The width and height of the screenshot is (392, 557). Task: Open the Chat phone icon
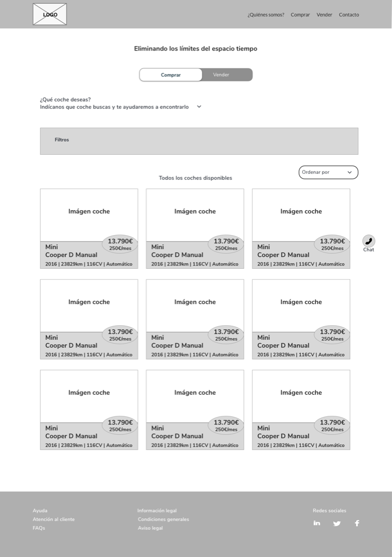[x=369, y=241]
